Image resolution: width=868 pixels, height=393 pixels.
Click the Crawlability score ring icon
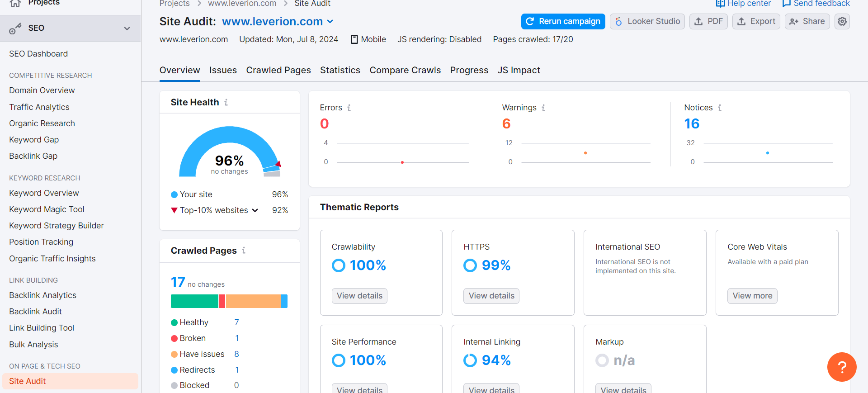click(339, 265)
